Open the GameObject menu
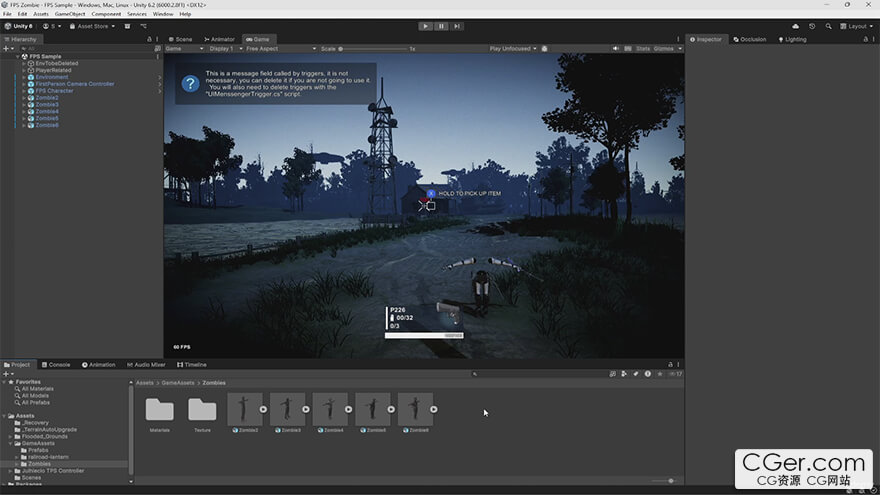880x495 pixels. click(69, 14)
